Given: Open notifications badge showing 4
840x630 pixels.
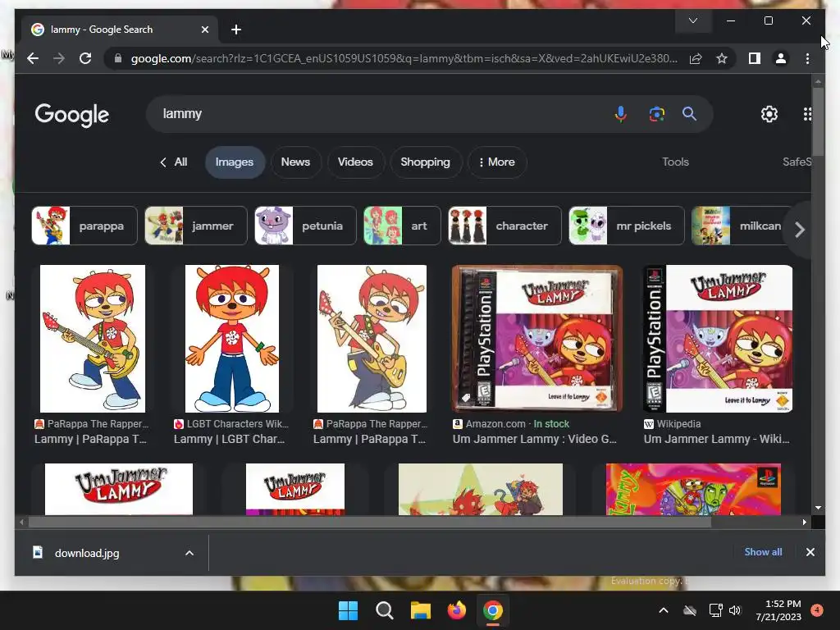Looking at the screenshot, I should (817, 610).
